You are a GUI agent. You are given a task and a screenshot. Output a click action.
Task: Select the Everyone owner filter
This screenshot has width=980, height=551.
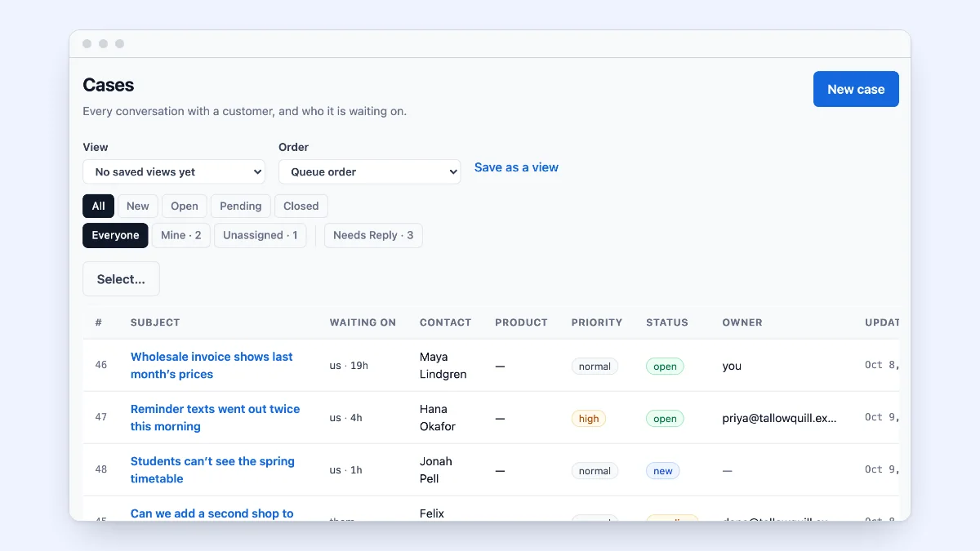point(115,235)
